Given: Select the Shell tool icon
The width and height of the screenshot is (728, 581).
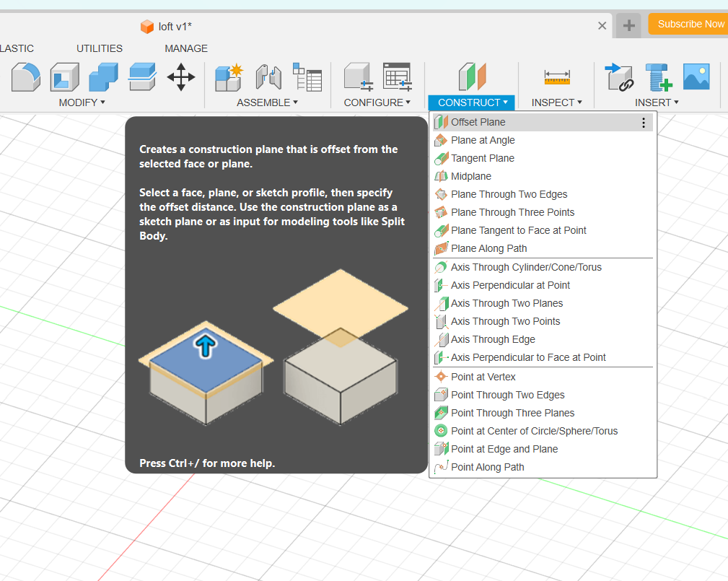Looking at the screenshot, I should [x=64, y=77].
